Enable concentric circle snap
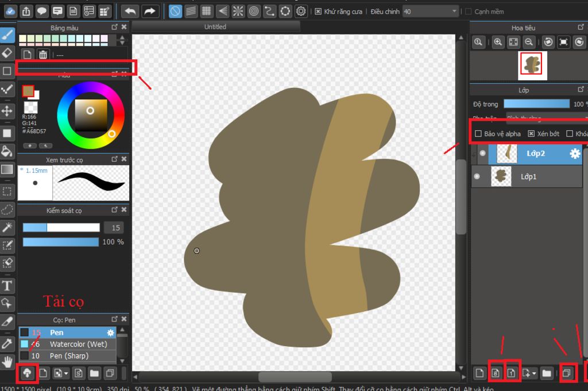The height and width of the screenshot is (391, 588). tap(254, 11)
